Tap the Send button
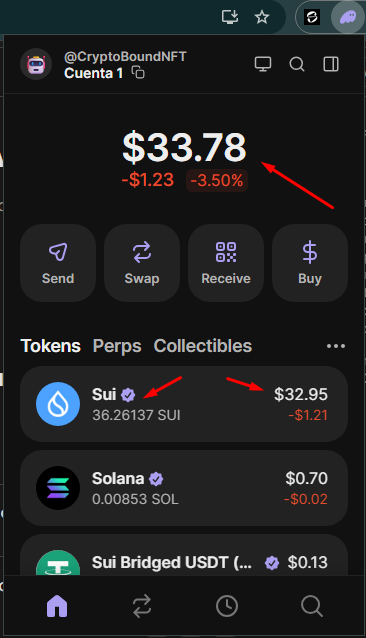The image size is (366, 638). coord(58,263)
